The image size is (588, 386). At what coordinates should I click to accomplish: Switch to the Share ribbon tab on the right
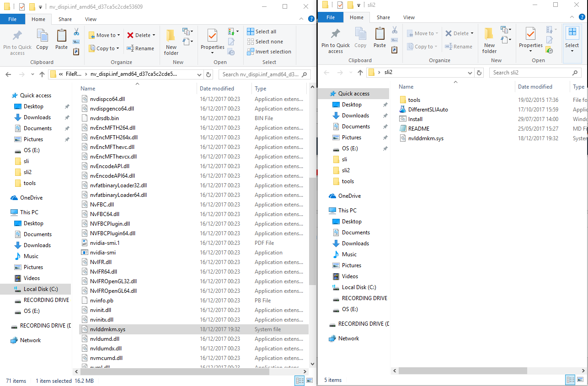[383, 17]
